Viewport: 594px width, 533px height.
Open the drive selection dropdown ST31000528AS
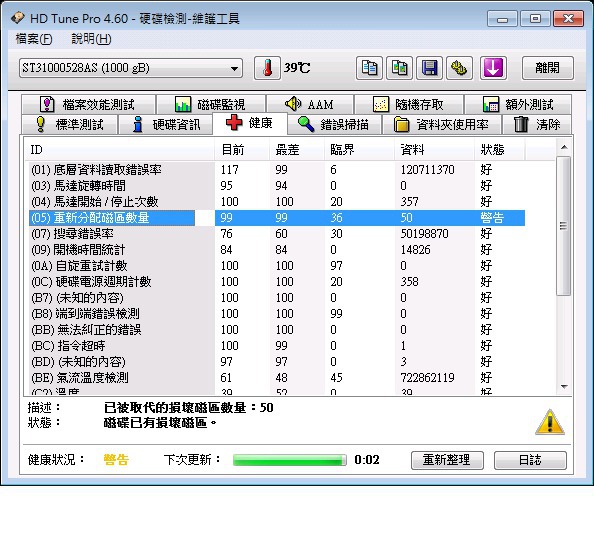click(x=131, y=68)
